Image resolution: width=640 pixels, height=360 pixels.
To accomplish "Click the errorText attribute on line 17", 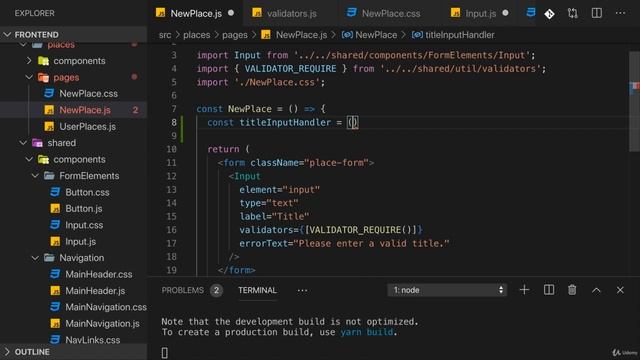I will [x=266, y=243].
